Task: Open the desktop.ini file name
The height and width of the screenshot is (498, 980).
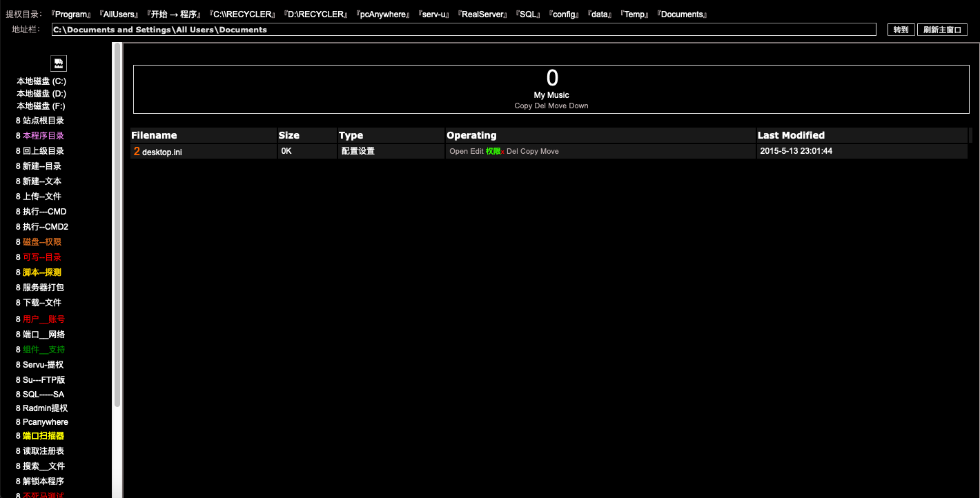Action: pyautogui.click(x=162, y=152)
